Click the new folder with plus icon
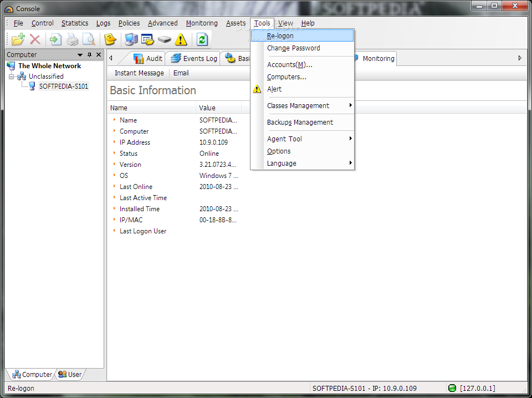Viewport: 532px width, 398px height. click(x=18, y=39)
